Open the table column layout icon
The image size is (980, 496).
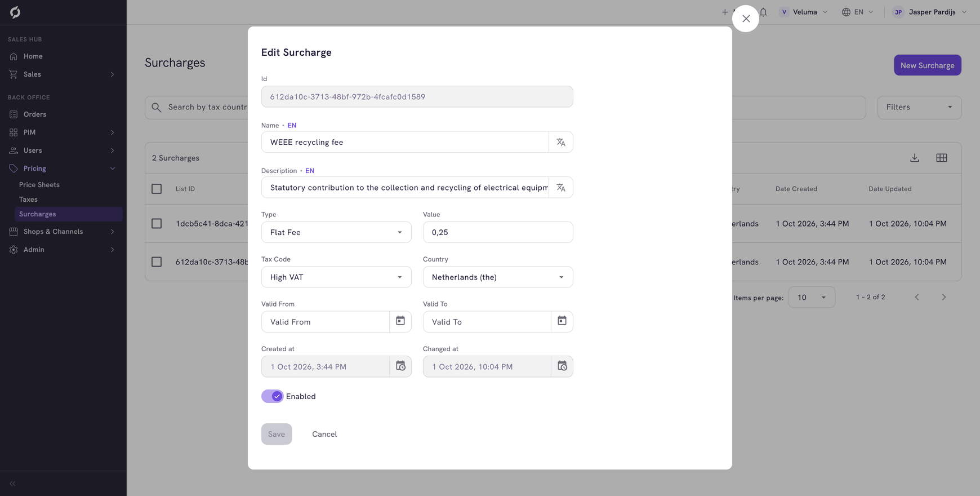click(x=942, y=158)
